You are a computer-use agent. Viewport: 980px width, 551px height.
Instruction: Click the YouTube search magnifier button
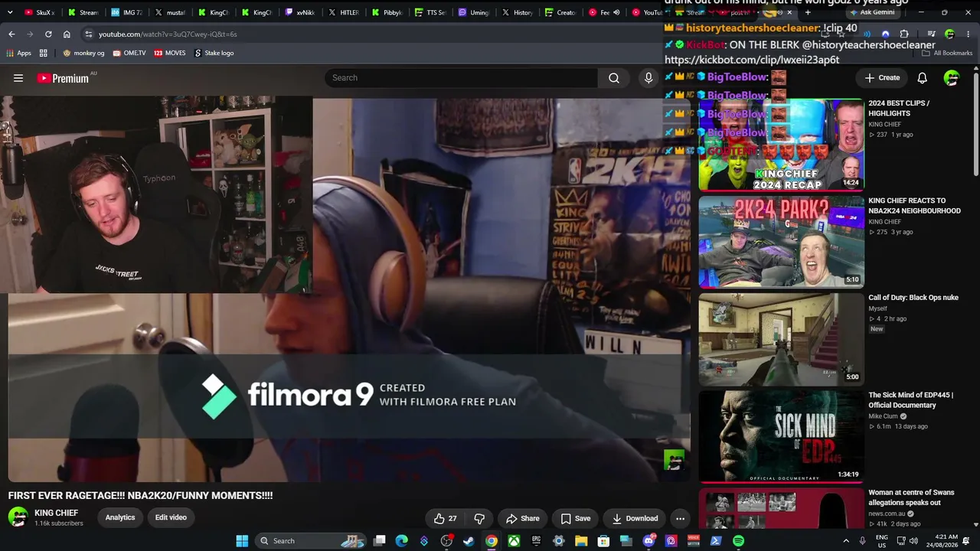(614, 78)
